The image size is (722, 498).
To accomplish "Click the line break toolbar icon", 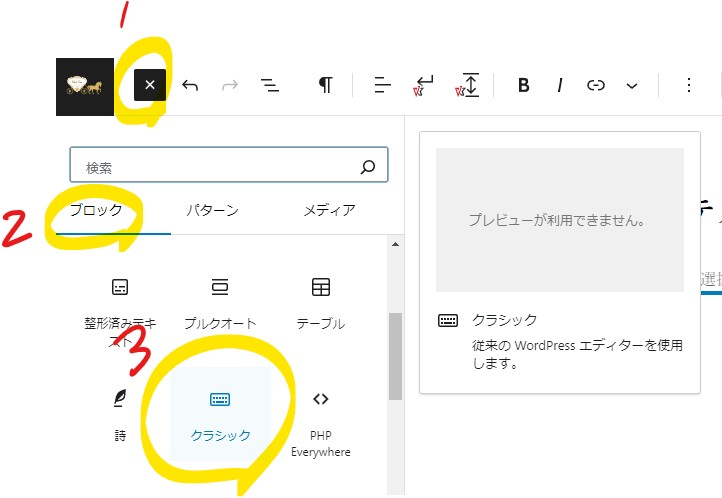I will (x=423, y=86).
